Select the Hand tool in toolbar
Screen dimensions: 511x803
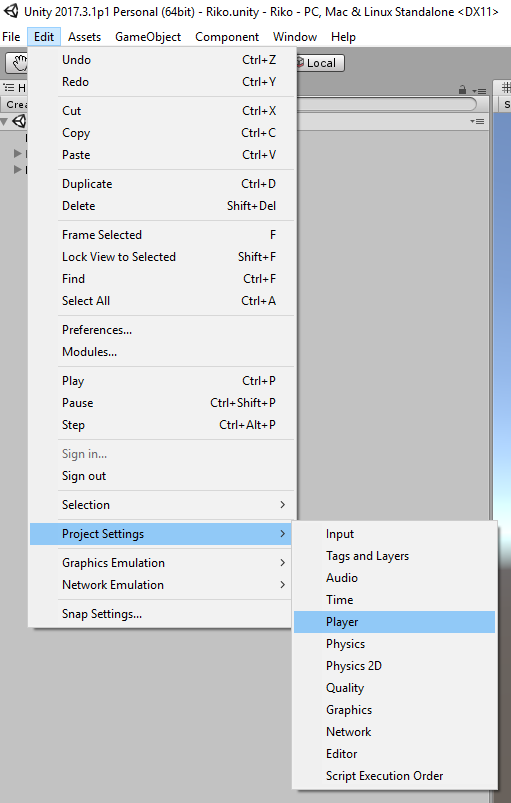click(x=18, y=63)
